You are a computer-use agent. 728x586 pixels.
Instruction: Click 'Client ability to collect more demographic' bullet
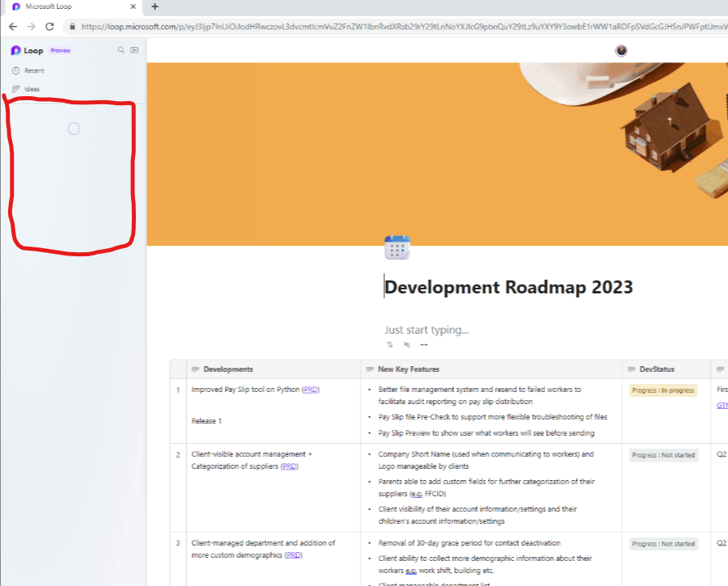tap(485, 564)
